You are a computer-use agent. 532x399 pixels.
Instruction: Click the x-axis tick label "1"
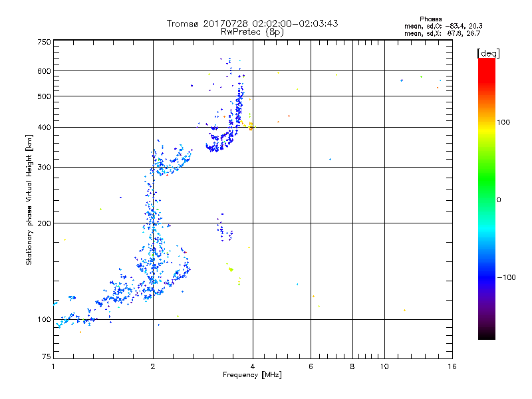53,366
